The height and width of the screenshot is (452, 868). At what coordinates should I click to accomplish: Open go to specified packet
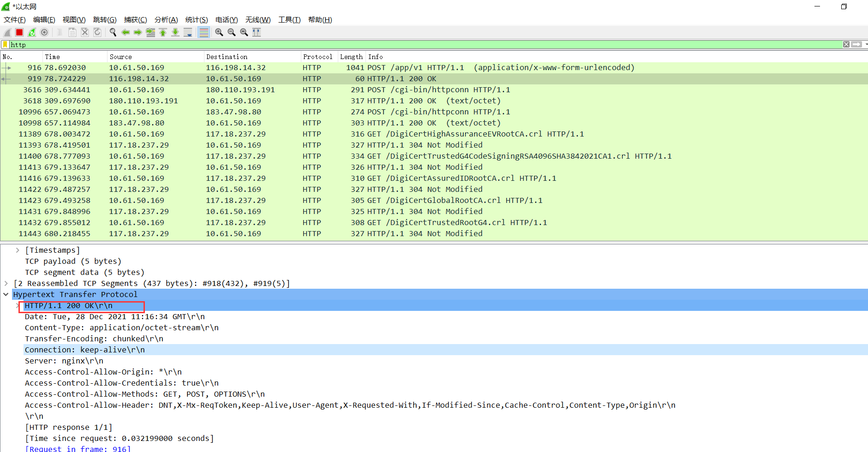pyautogui.click(x=150, y=32)
